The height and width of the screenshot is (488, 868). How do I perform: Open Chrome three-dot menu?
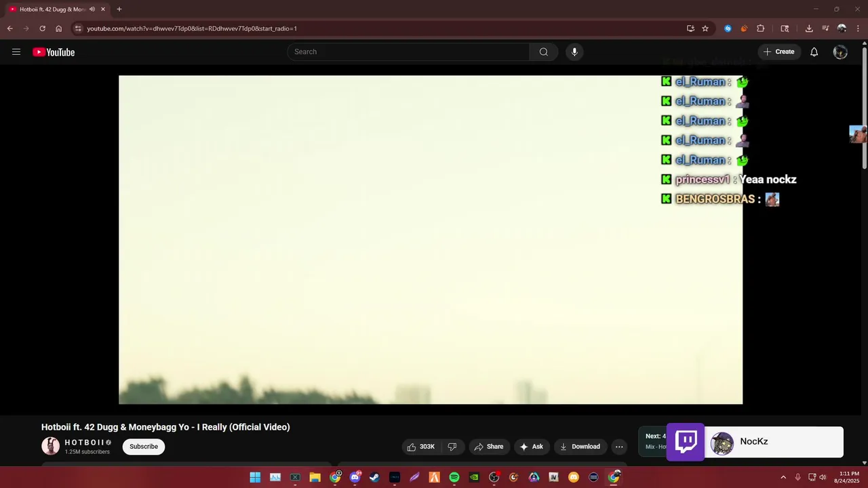pyautogui.click(x=858, y=28)
